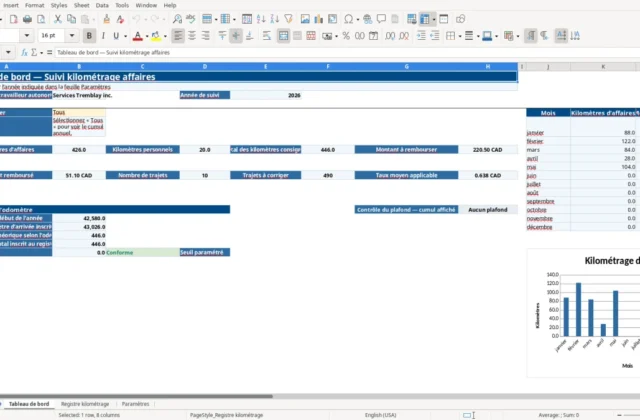640x420 pixels.
Task: Cut the selection with the scissors icon
Action: point(58,19)
